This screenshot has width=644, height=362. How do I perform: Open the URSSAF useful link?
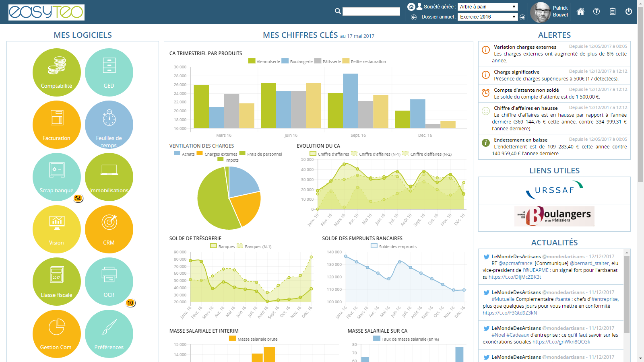tap(554, 190)
